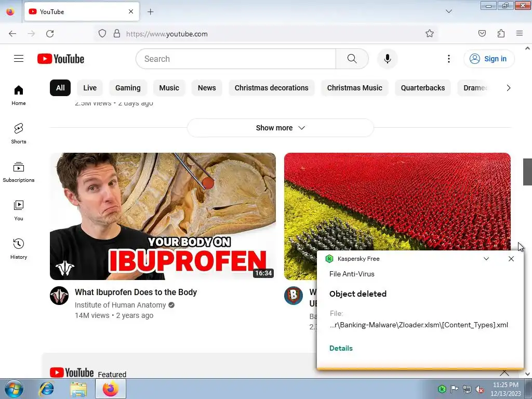Select the Music filter chip
This screenshot has height=399, width=532.
(169, 88)
